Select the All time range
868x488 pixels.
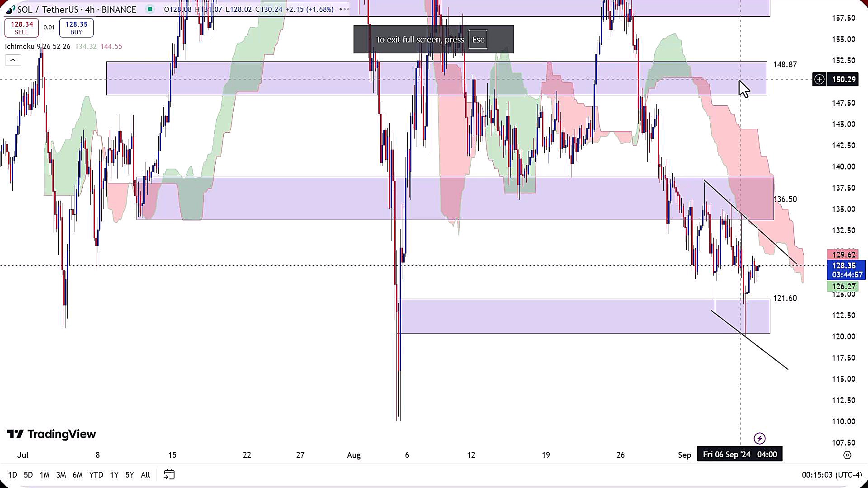pyautogui.click(x=146, y=475)
